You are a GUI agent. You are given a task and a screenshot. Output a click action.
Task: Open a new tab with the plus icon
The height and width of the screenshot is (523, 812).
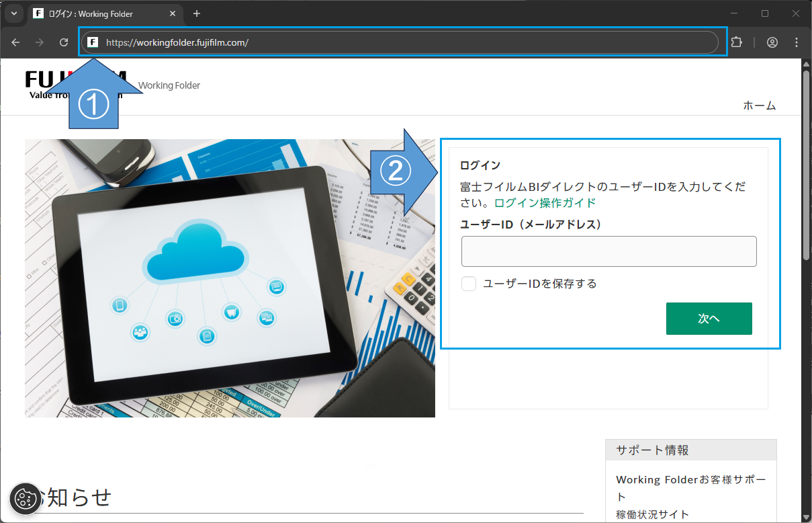[x=197, y=13]
